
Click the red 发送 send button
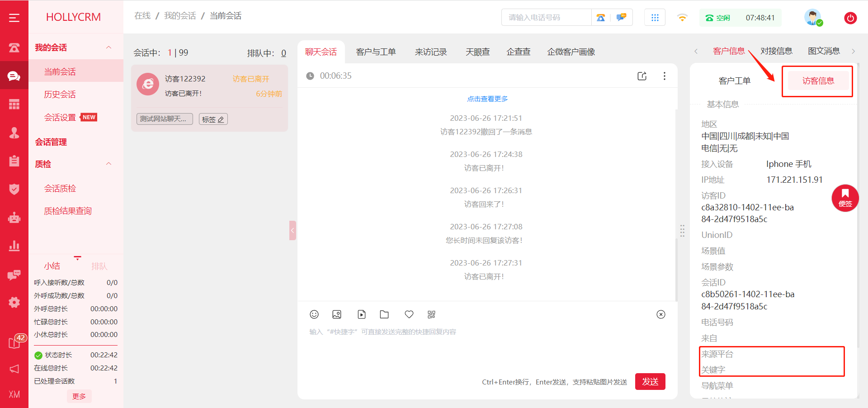(650, 381)
